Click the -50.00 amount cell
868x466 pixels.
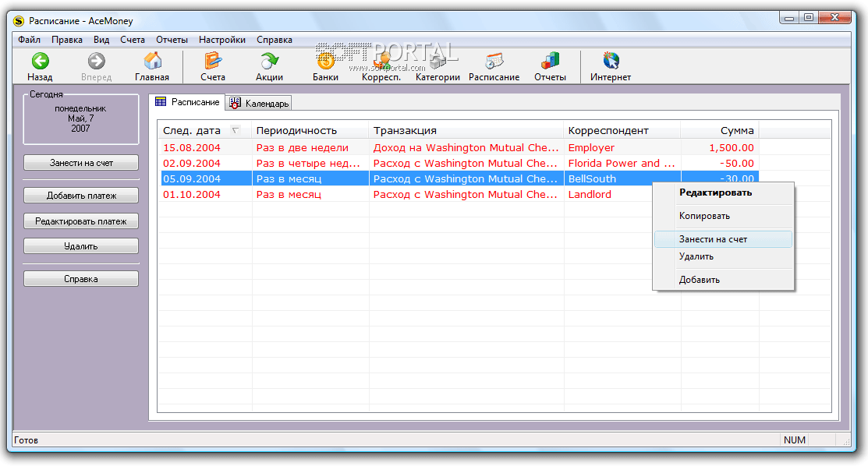[x=720, y=164]
